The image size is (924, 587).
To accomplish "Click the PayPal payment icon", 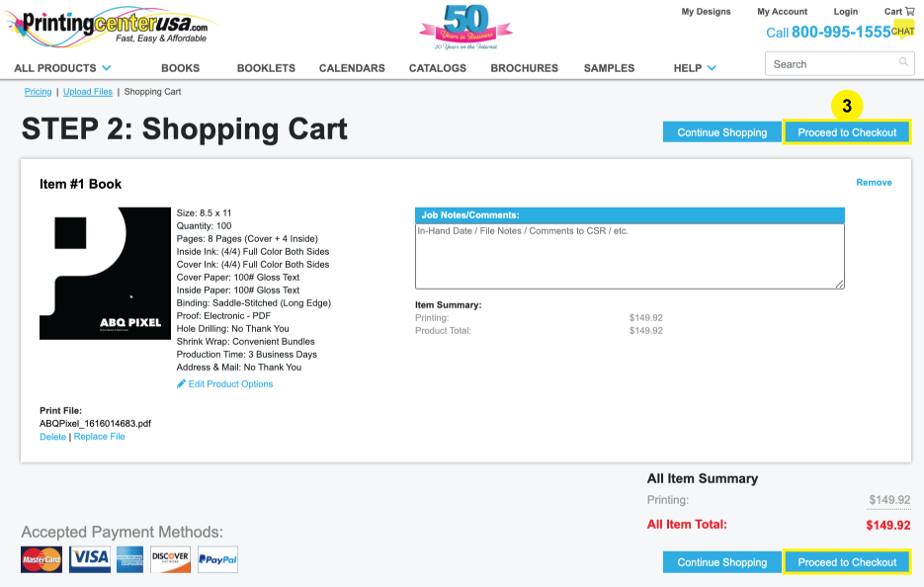I will pos(217,559).
